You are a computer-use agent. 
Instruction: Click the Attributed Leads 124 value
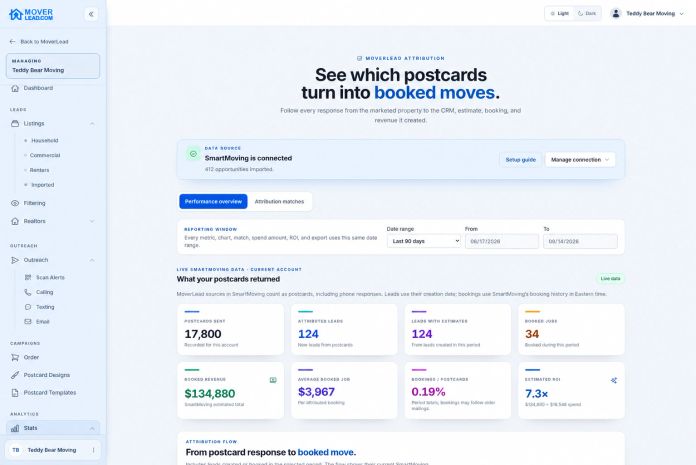coord(308,334)
